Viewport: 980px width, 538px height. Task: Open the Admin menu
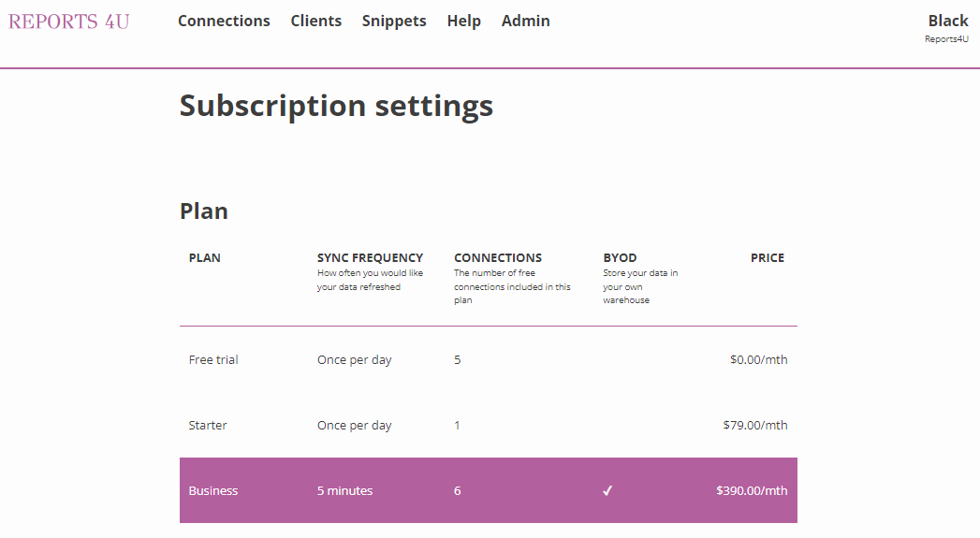(526, 21)
